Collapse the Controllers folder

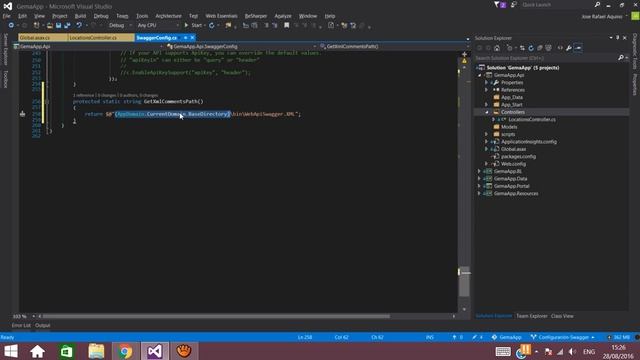pos(487,112)
